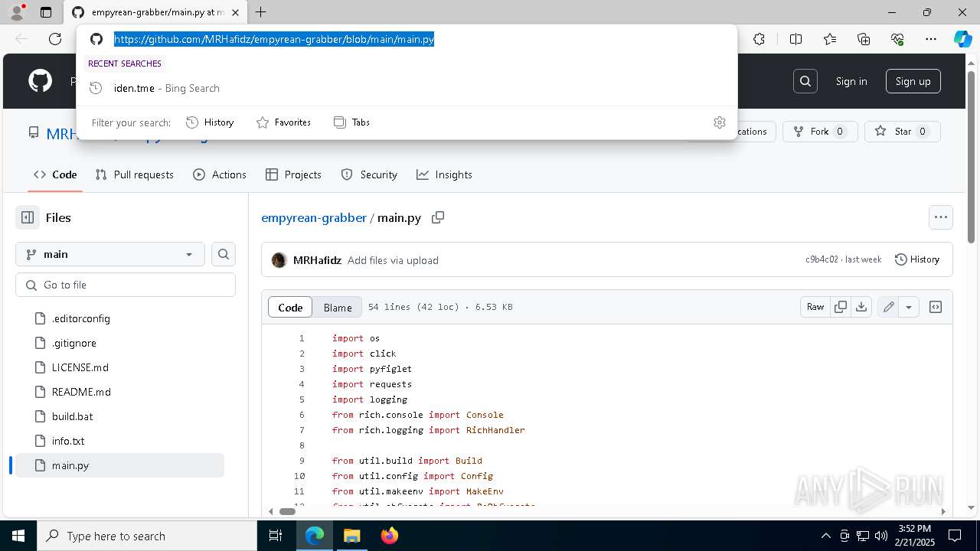This screenshot has height=551, width=980.
Task: Click the commit hash c9b4c02
Action: pyautogui.click(x=822, y=259)
